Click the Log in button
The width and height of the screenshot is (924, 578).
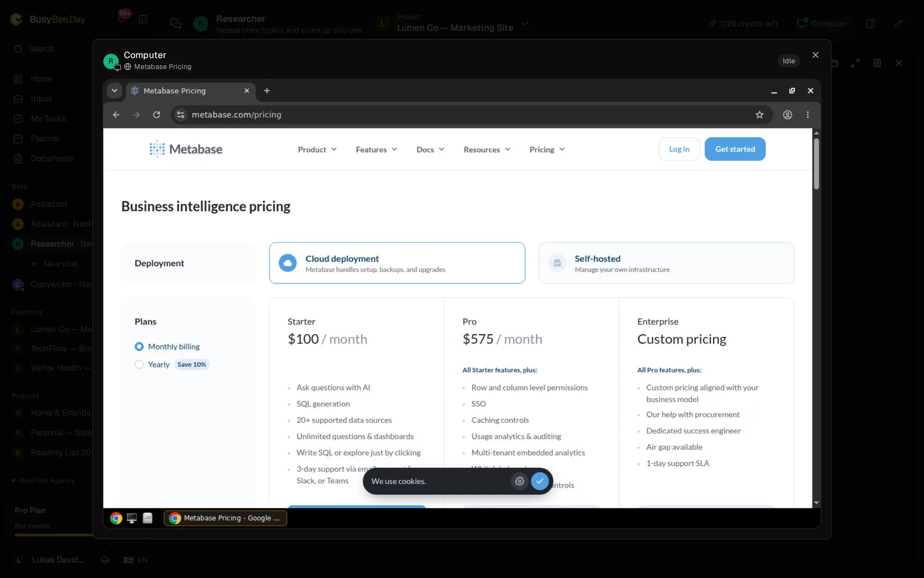tap(679, 149)
